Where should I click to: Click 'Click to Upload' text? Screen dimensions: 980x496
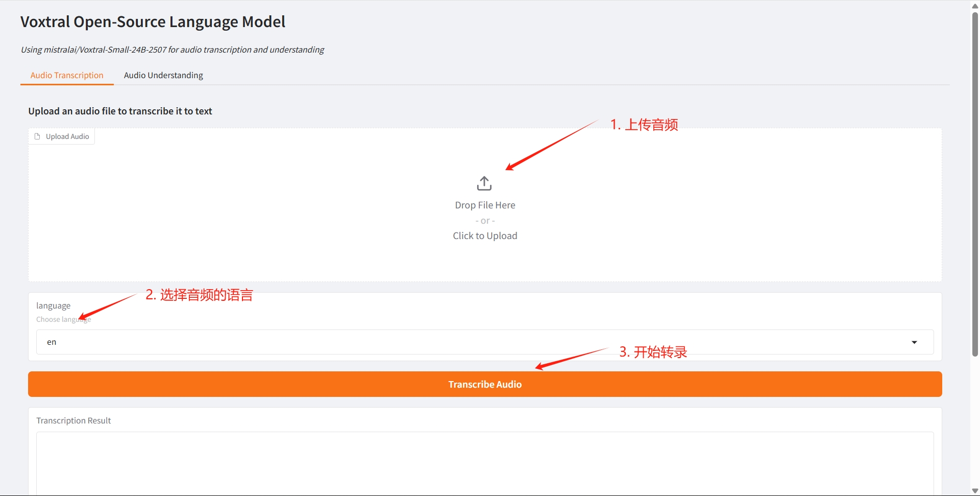click(485, 235)
